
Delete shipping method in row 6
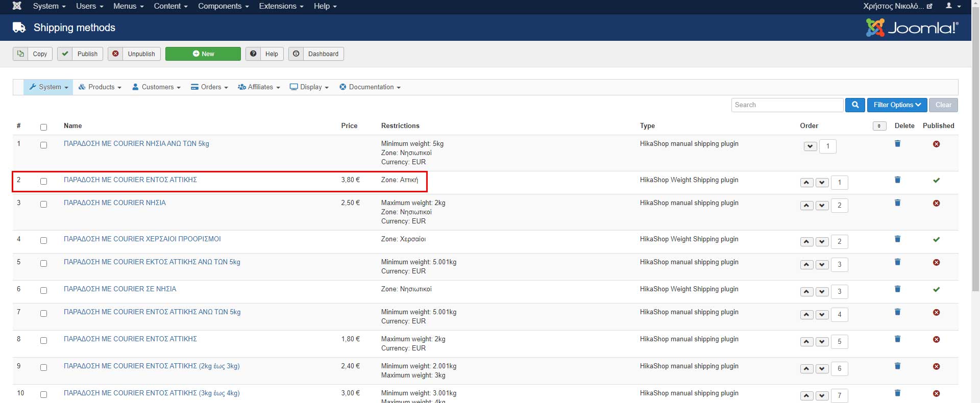[x=897, y=289]
